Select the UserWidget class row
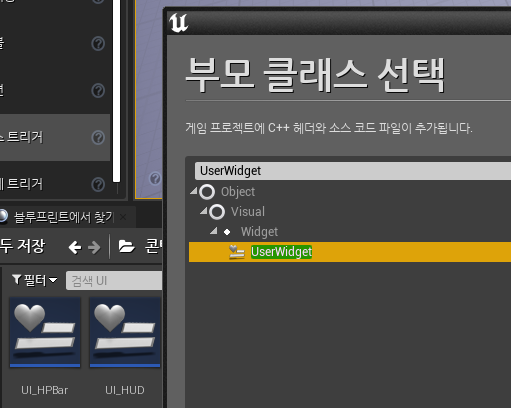 350,252
